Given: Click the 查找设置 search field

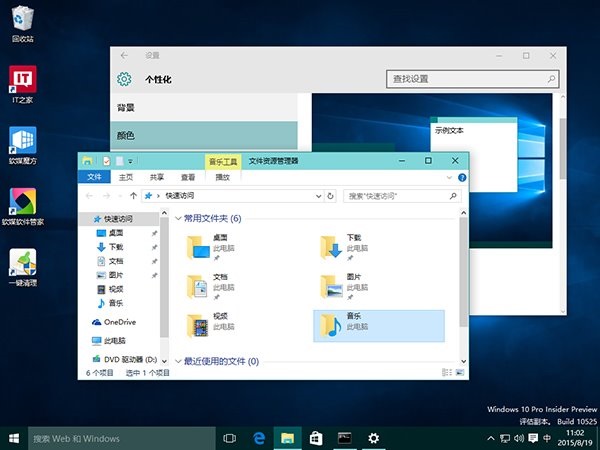Looking at the screenshot, I should pos(465,79).
